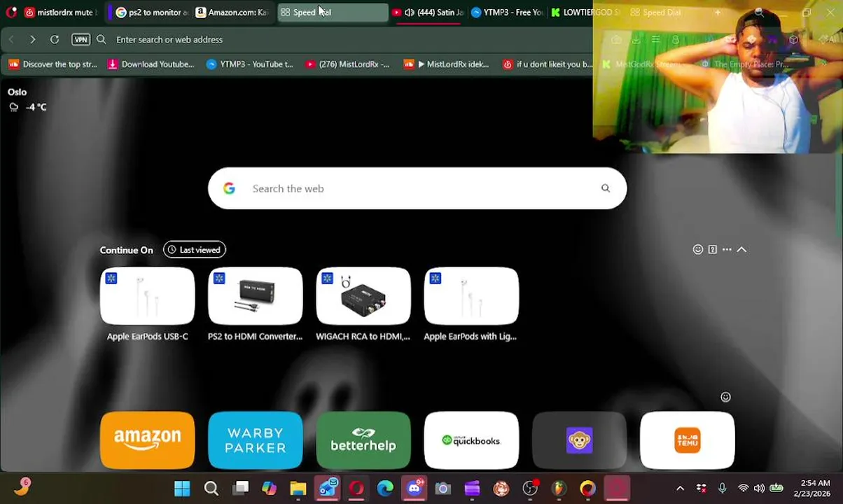Open Microsoft Edge from taskbar
The image size is (843, 504).
tap(385, 488)
